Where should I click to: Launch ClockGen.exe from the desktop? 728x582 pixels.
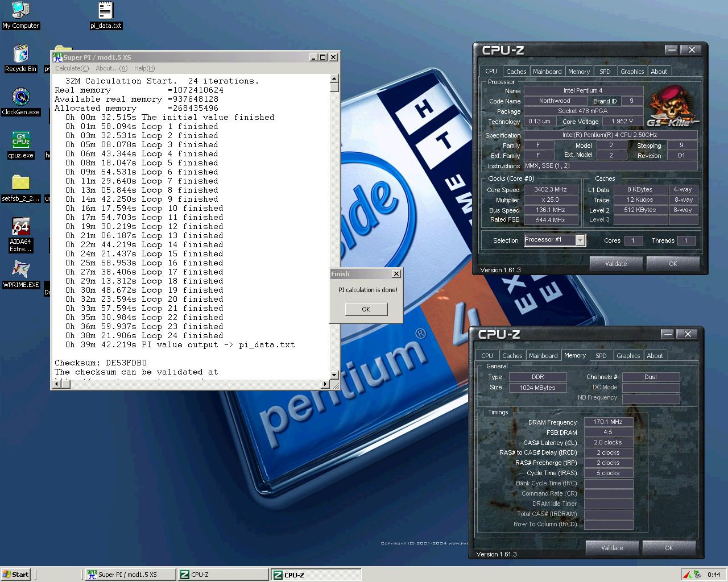(x=20, y=102)
